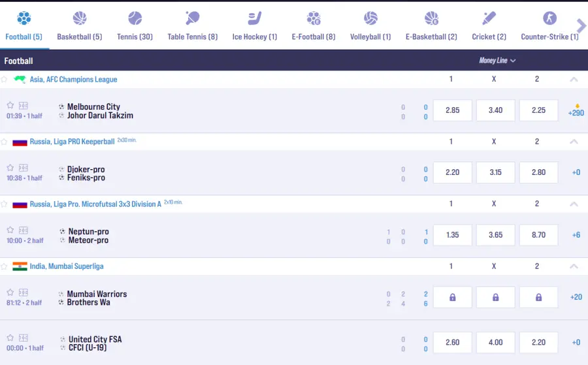The image size is (588, 365).
Task: Switch to the Basketball (5) tab
Action: 80,37
